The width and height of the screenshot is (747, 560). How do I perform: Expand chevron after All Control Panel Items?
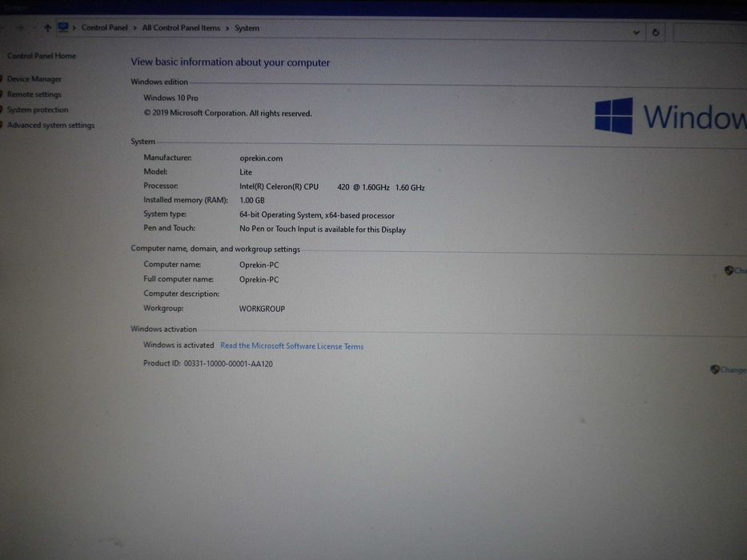(x=227, y=29)
